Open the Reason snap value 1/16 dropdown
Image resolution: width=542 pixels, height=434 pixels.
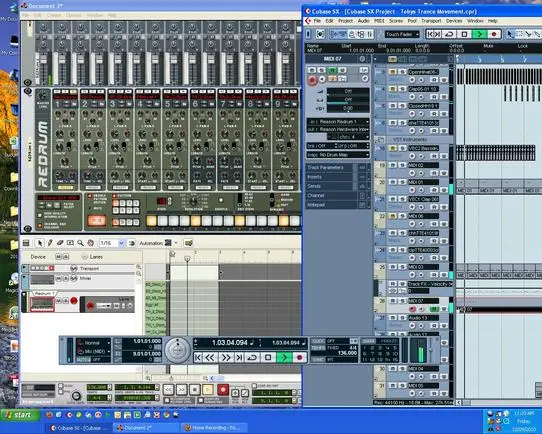(121, 243)
